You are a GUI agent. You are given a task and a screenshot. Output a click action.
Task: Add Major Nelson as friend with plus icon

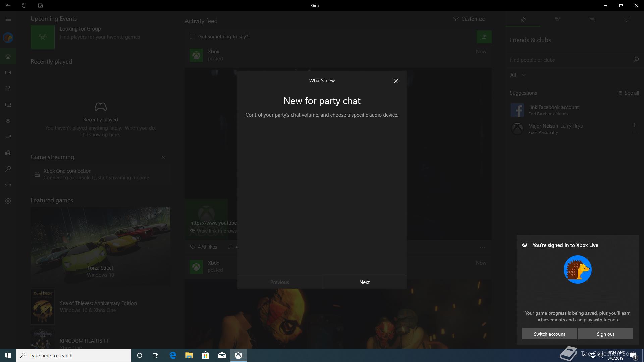(634, 125)
